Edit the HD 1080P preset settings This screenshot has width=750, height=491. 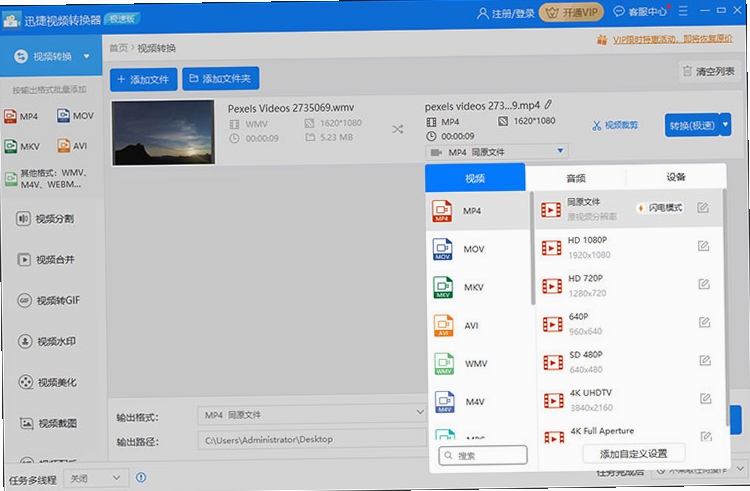[x=703, y=246]
